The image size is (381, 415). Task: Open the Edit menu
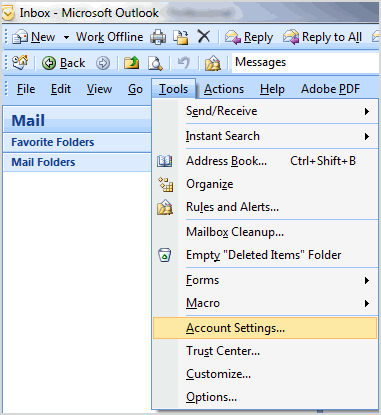click(61, 89)
